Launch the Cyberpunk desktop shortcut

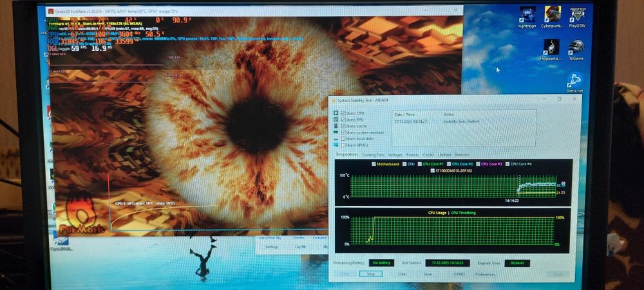click(x=553, y=17)
